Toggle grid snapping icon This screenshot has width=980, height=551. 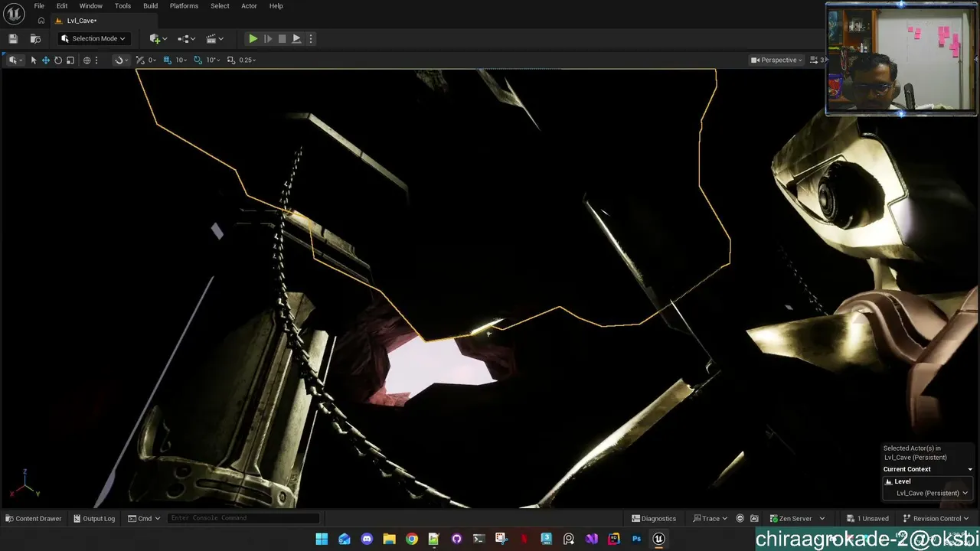[x=169, y=60]
